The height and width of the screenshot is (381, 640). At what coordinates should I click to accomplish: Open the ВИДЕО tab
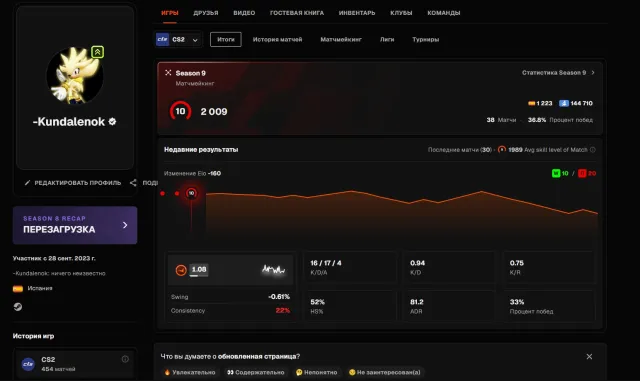click(x=244, y=13)
